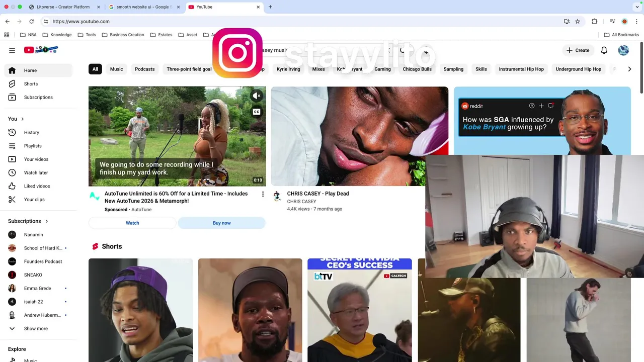
Task: Open Liked videos
Action: (x=38, y=186)
